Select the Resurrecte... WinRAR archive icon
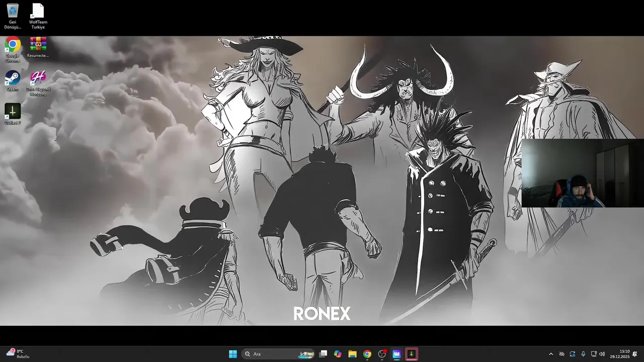 pyautogui.click(x=38, y=47)
